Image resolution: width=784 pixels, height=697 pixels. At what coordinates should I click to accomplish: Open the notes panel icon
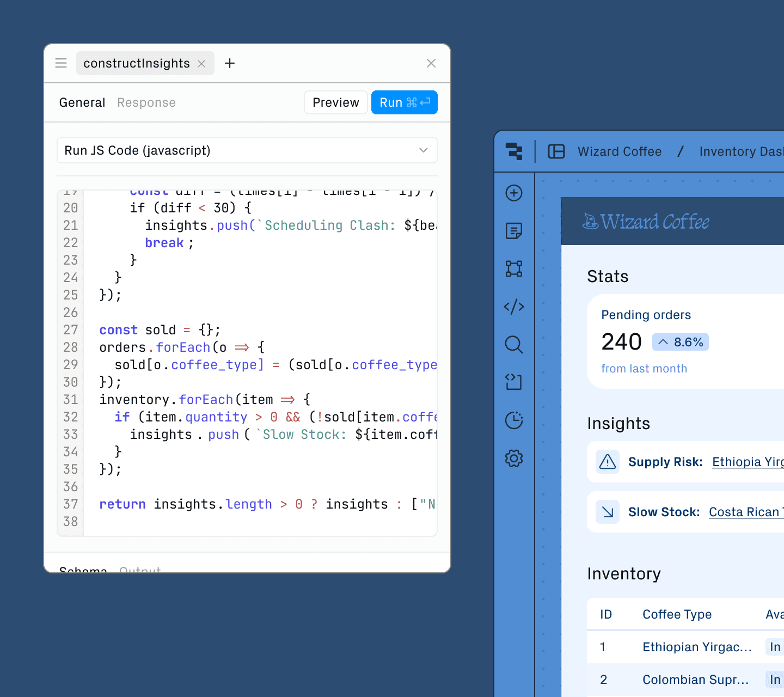[514, 230]
